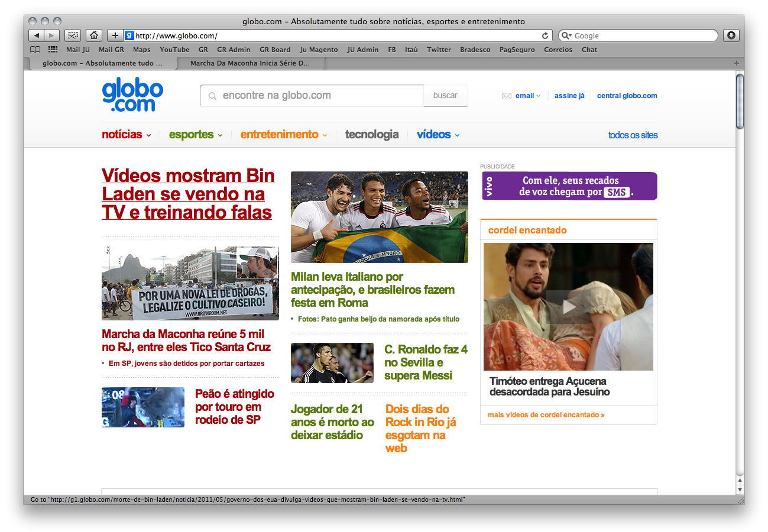Open new tab with tab bar plus
This screenshot has width=768, height=532.
coord(736,63)
